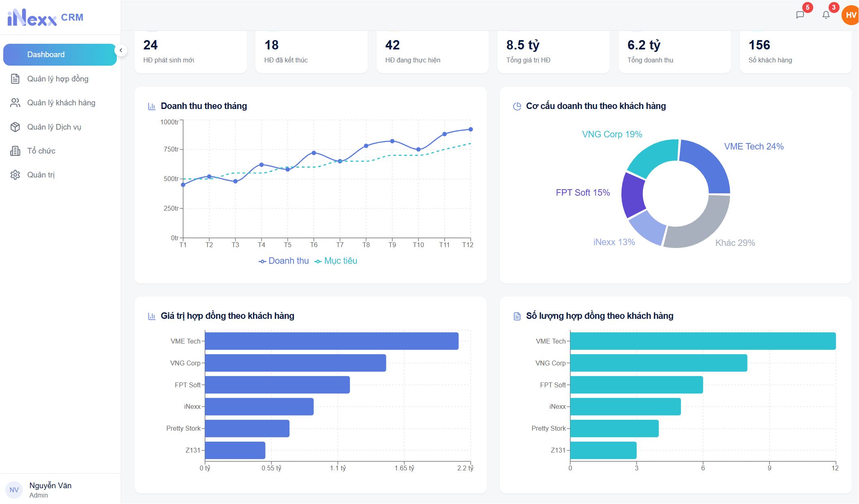This screenshot has height=504, width=859.
Task: Open Quản lý hợp đồng menu
Action: point(58,79)
